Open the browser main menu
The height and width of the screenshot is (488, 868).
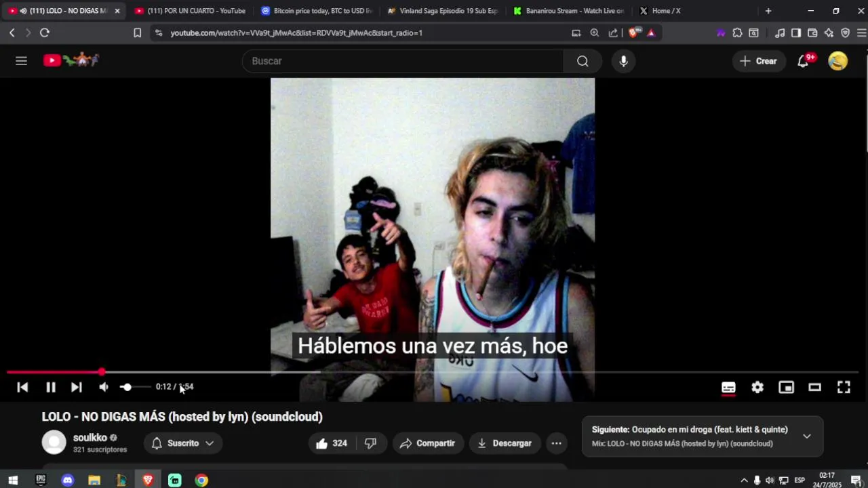(x=861, y=33)
